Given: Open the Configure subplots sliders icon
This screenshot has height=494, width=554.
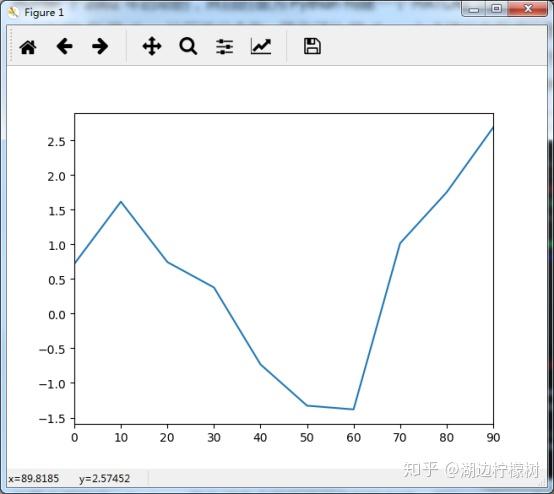Looking at the screenshot, I should click(x=224, y=46).
